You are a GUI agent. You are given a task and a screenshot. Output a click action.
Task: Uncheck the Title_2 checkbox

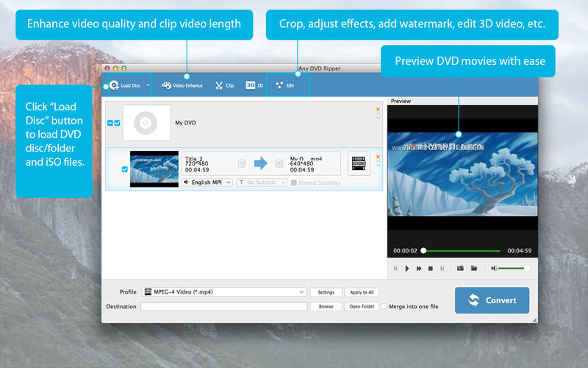[125, 169]
